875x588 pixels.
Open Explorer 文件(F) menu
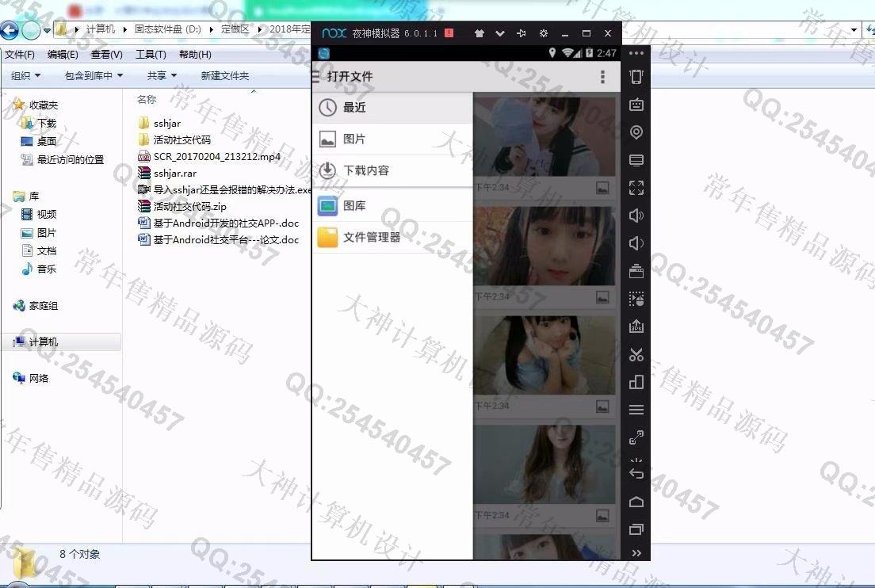coord(20,55)
